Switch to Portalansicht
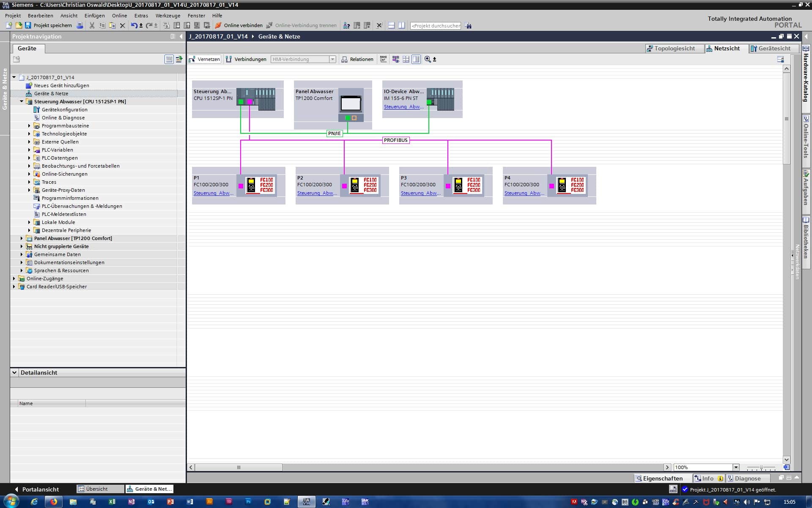The image size is (812, 508). 36,489
